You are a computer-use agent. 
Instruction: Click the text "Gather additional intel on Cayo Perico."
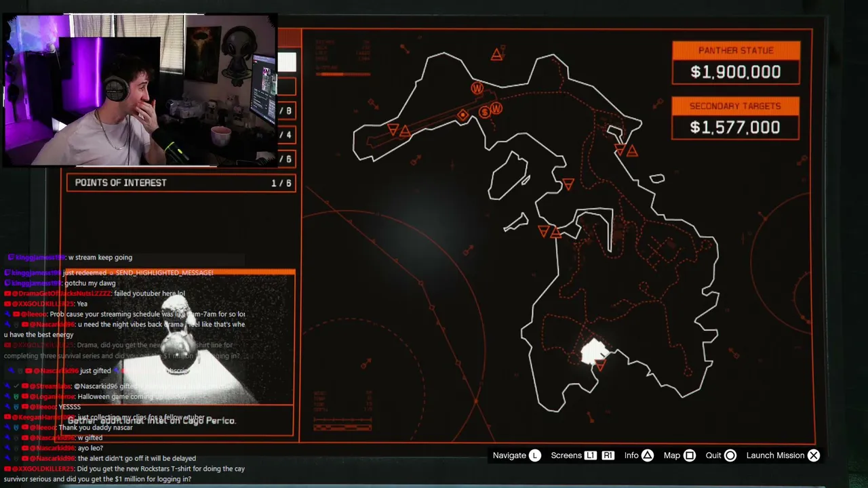pos(151,421)
